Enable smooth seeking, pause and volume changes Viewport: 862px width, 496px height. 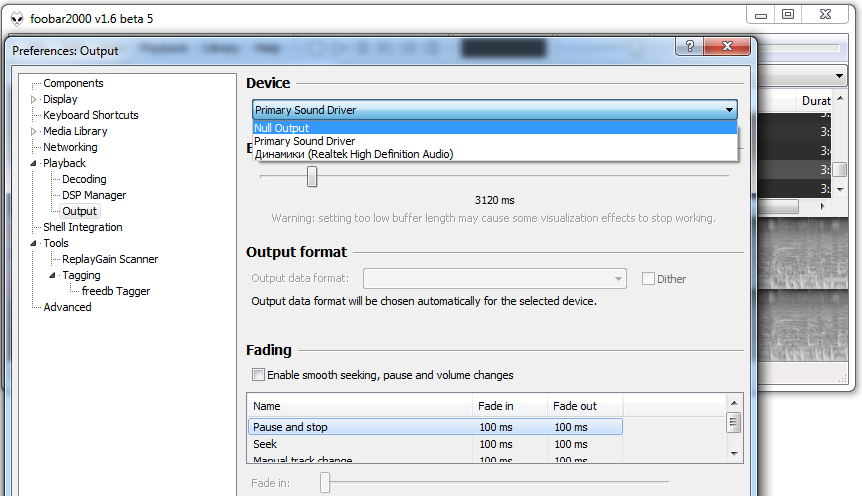tap(258, 375)
